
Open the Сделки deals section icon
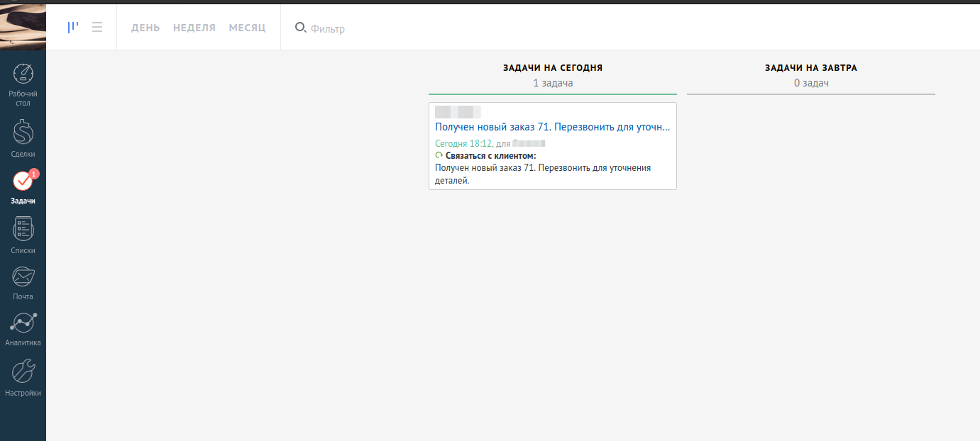23,132
